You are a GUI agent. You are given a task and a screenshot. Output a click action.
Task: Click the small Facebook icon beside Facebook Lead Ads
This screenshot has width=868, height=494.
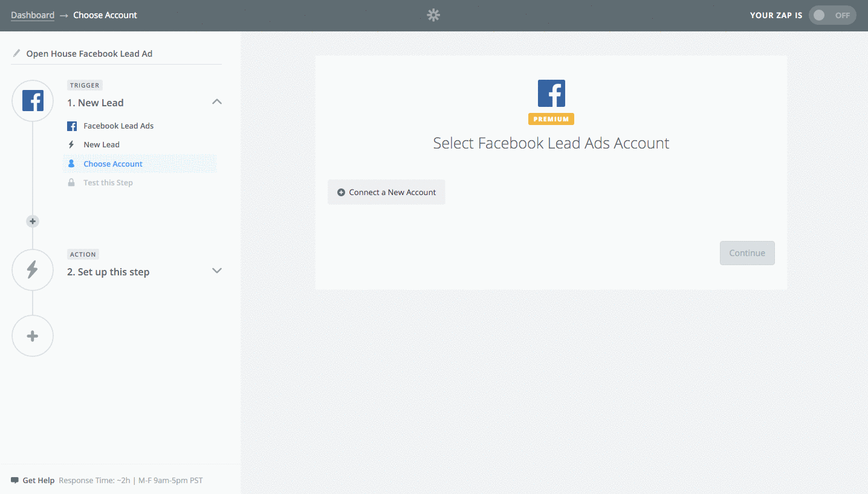72,126
